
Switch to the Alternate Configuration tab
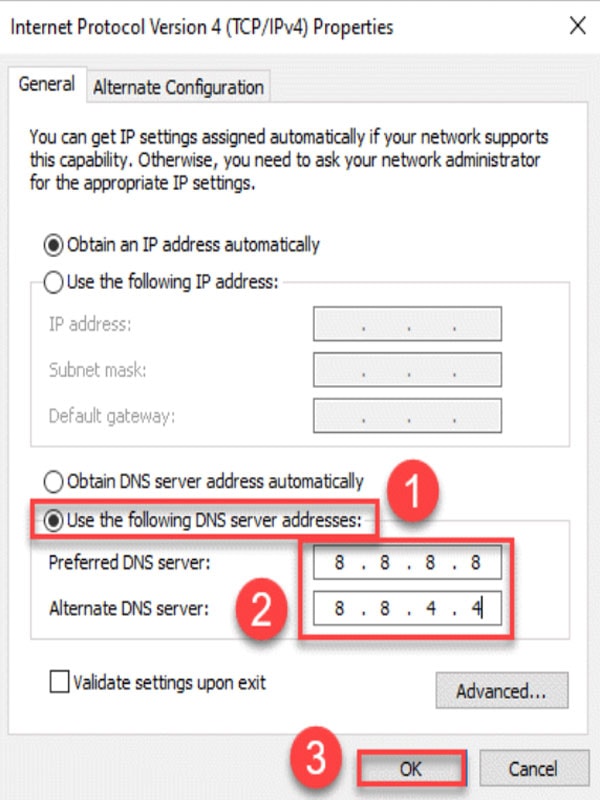pos(178,87)
